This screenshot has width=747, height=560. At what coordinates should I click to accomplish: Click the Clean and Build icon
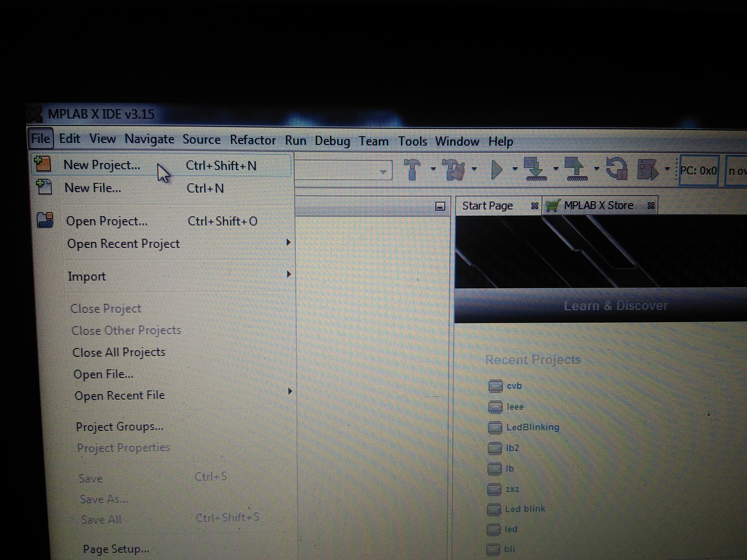[454, 170]
